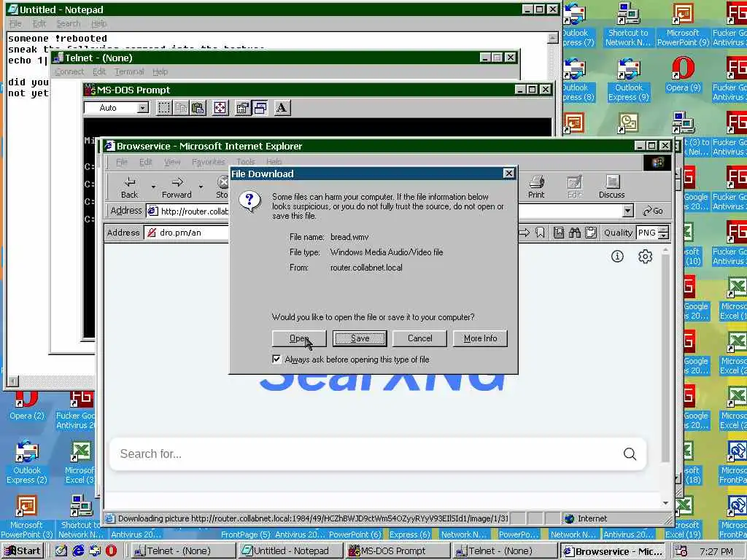The height and width of the screenshot is (560, 747).
Task: Toggle the Background icon in MS-DOS toolbar
Action: [x=260, y=108]
